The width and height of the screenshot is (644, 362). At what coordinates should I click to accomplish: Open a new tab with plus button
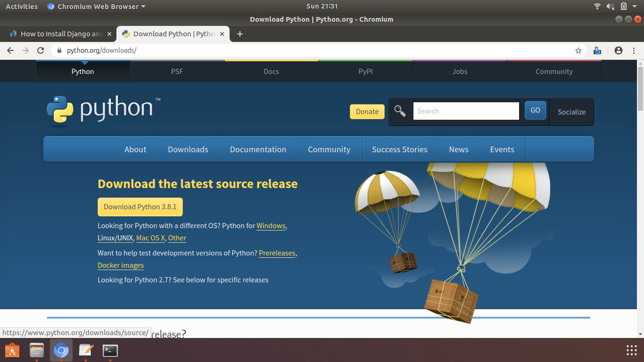tap(239, 34)
